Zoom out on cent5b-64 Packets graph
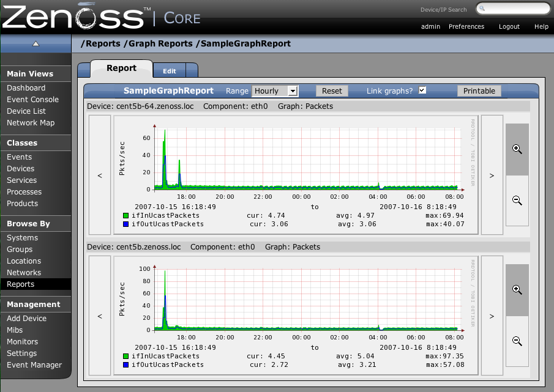Screen dimensions: 554x392 (x=517, y=201)
